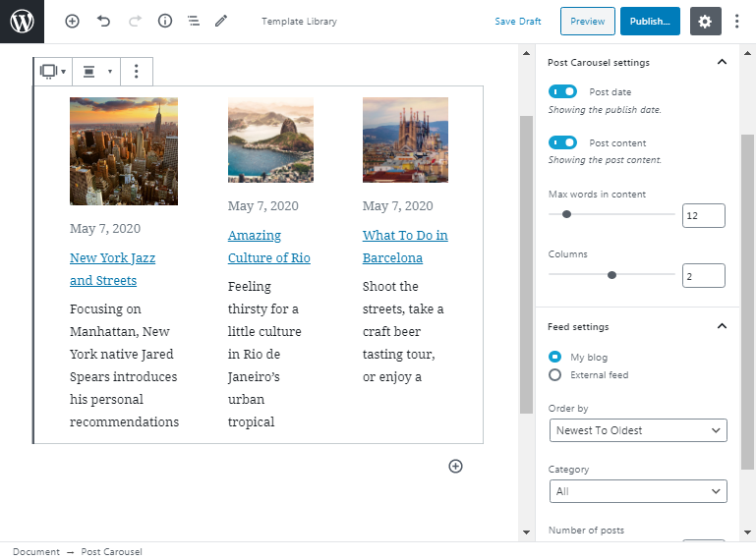Open the Category dropdown
The image size is (756, 560).
click(x=638, y=491)
